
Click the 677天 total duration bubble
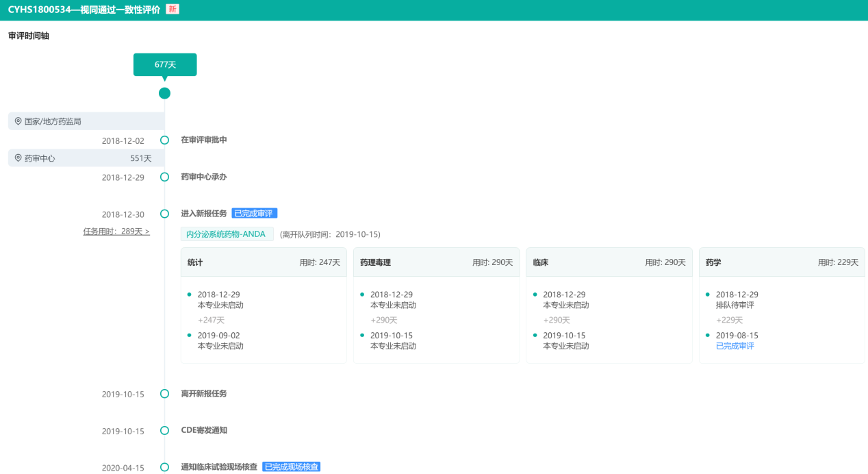[165, 64]
